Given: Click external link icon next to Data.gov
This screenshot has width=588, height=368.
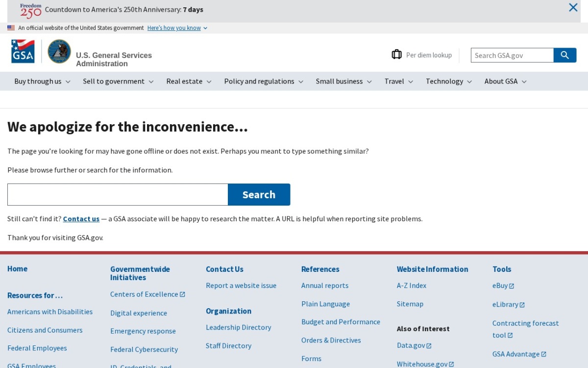Looking at the screenshot, I should [x=429, y=346].
